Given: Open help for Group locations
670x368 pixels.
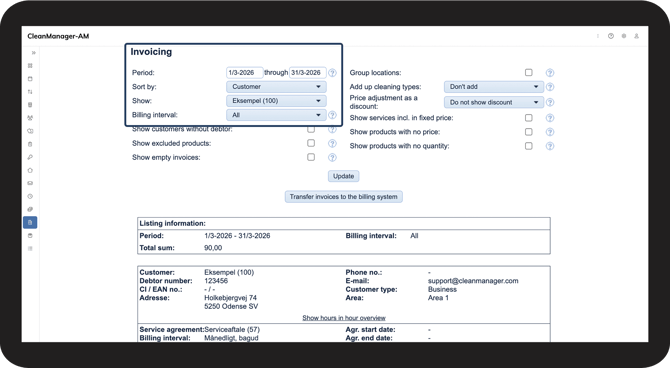Looking at the screenshot, I should (x=550, y=73).
